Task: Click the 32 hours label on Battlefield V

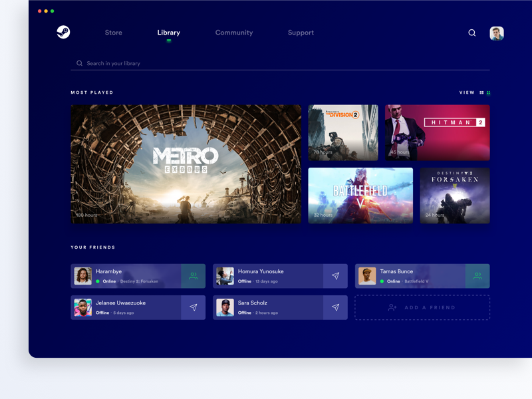Action: (323, 215)
